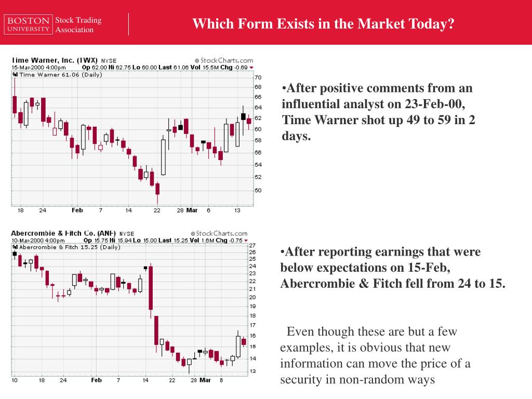Click the Mar label on Time Warner chart axis
This screenshot has width=532, height=399.
(x=192, y=210)
